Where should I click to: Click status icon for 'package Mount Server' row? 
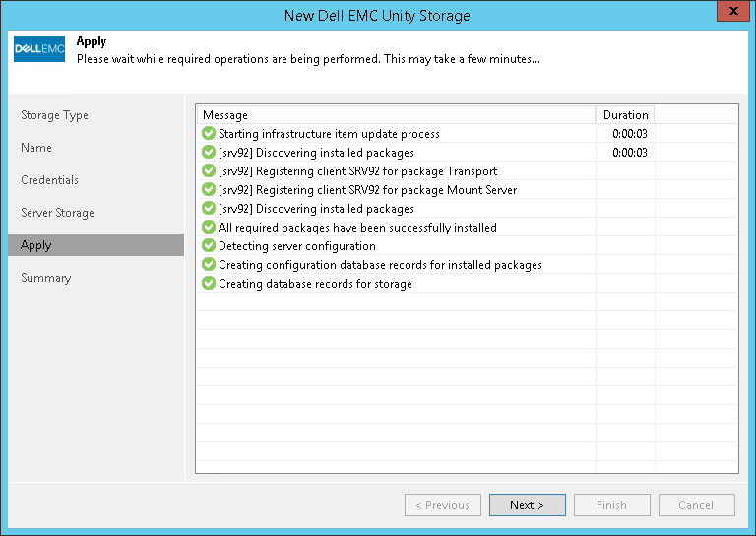click(x=209, y=190)
